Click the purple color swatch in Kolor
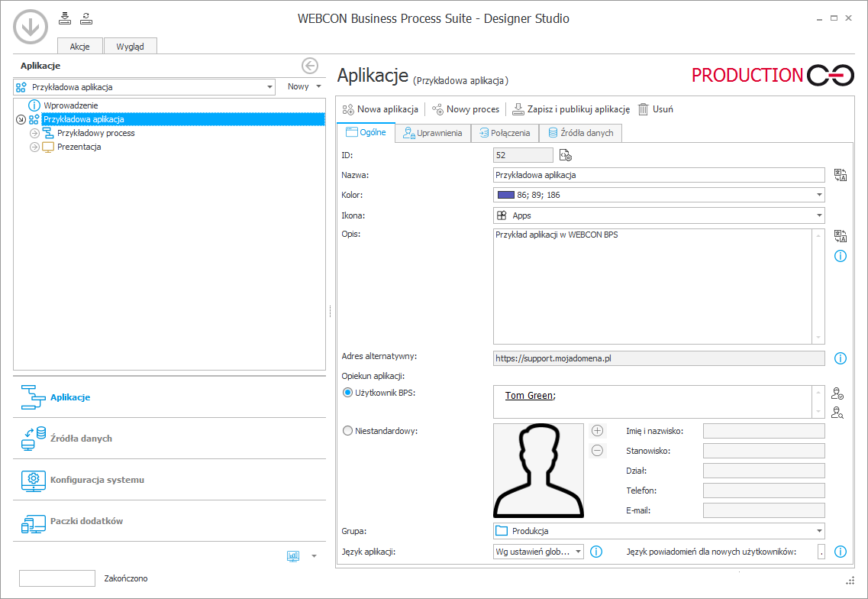868x599 pixels. point(506,195)
